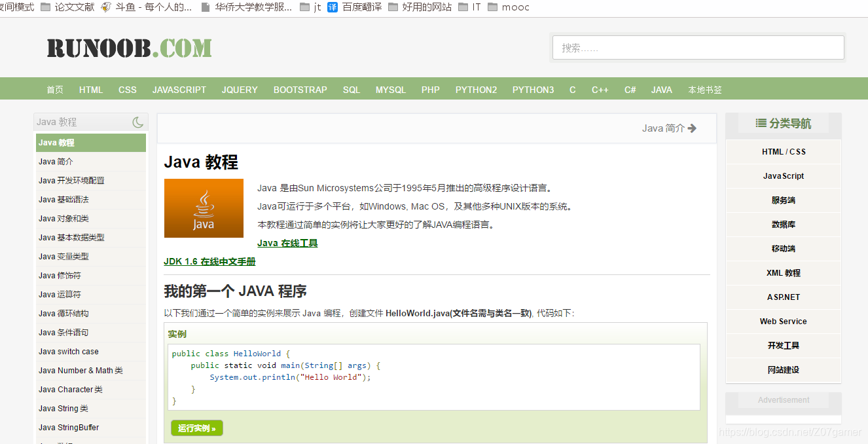
Task: Click the green 运行实例 button
Action: click(197, 428)
